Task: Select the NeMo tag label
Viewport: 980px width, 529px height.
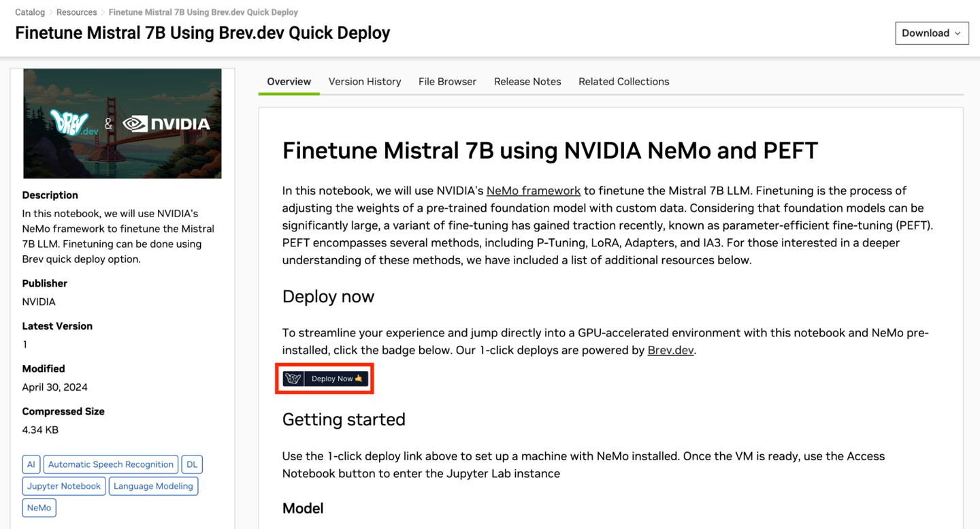Action: (39, 507)
